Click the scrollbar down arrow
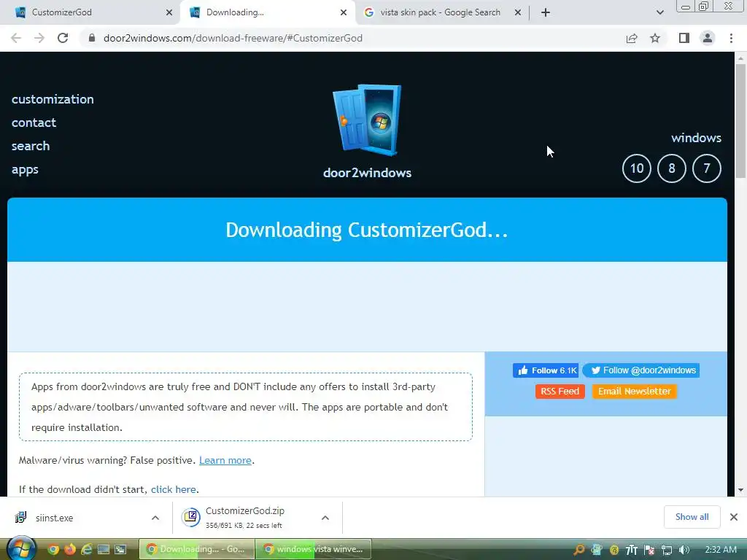This screenshot has height=560, width=747. [740, 490]
